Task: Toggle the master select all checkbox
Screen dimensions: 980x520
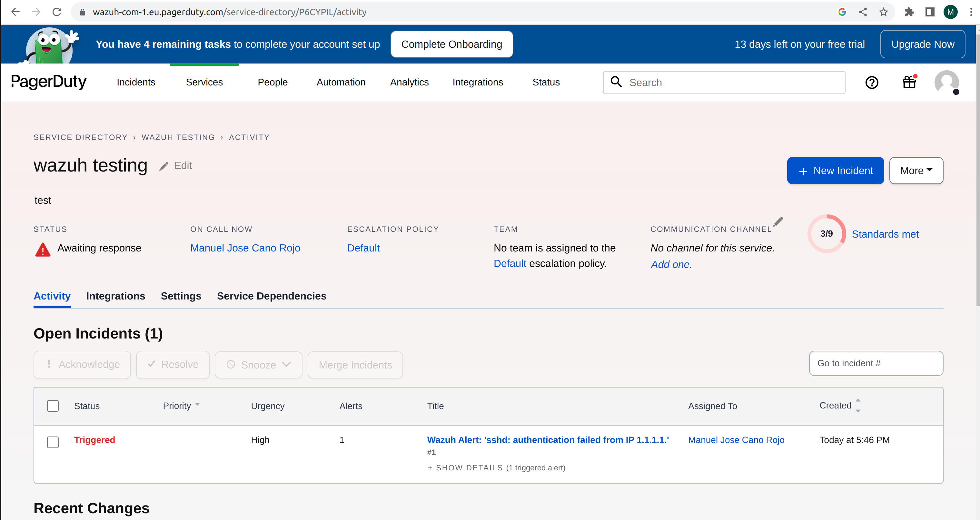Action: point(53,406)
